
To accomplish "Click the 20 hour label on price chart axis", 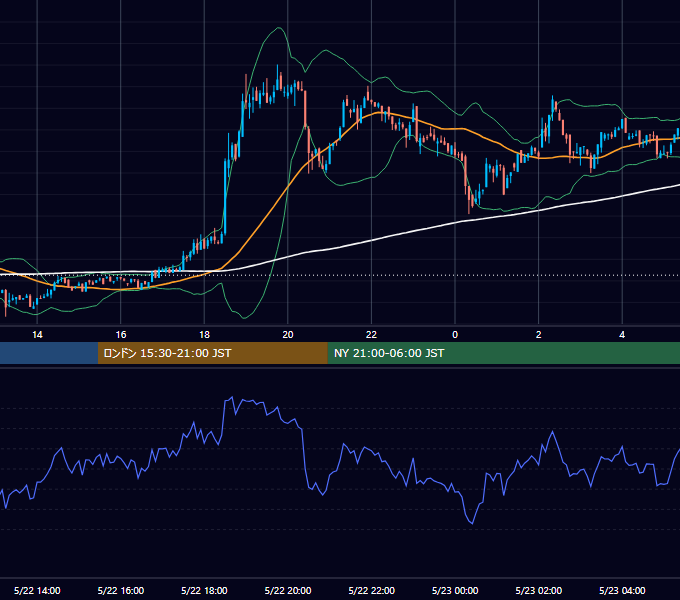I will [x=288, y=335].
